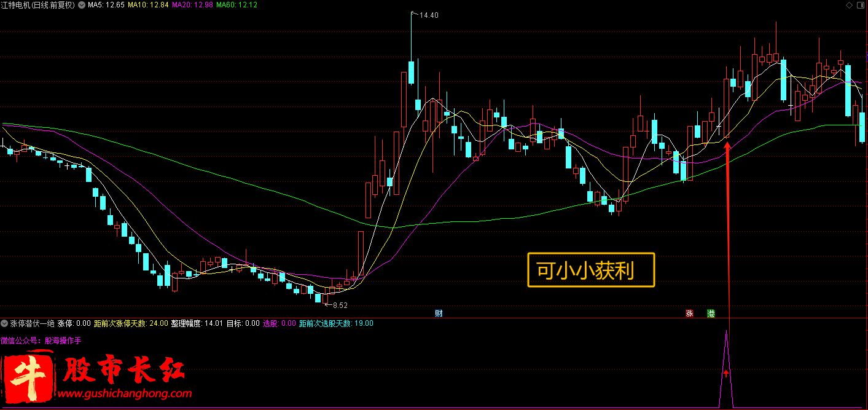Click the MA10: 12.84 label
This screenshot has width=868, height=410.
pos(148,5)
